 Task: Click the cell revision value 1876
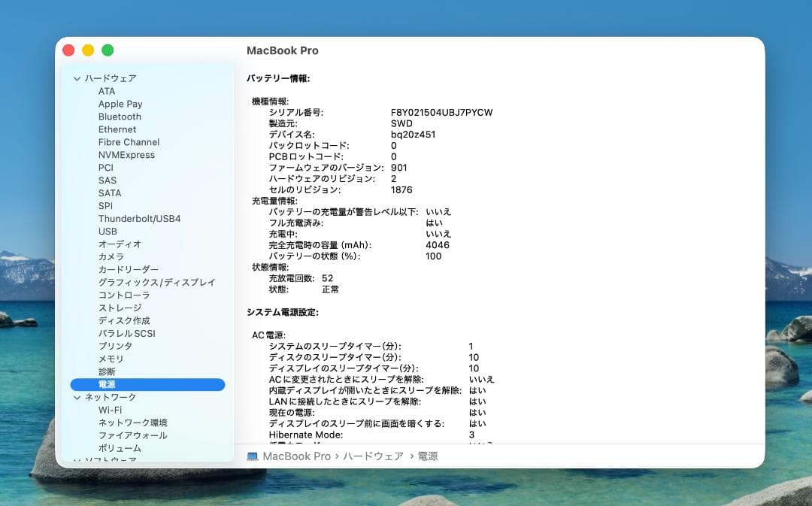pos(401,190)
